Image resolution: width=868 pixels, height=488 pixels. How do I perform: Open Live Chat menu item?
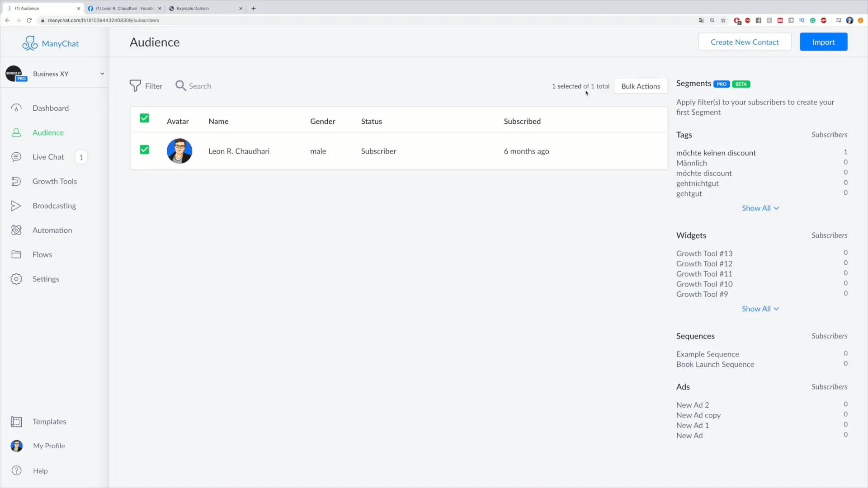click(x=48, y=157)
